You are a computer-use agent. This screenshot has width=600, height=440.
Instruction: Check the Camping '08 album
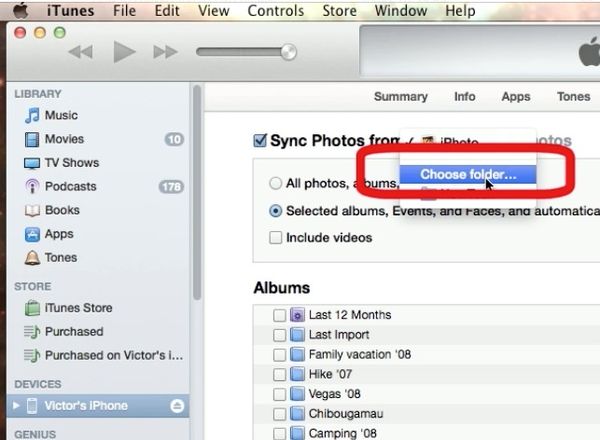(x=279, y=433)
